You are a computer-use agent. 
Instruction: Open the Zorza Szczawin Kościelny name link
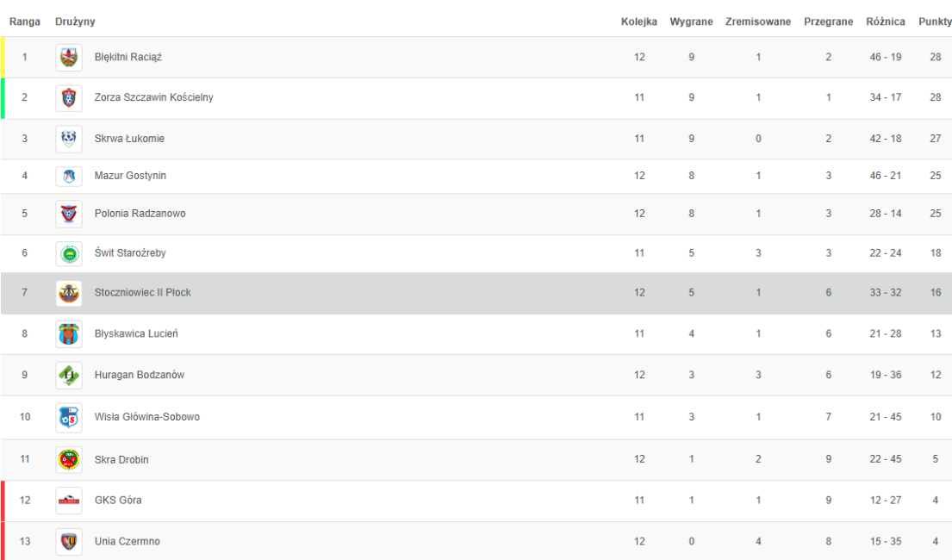point(153,98)
